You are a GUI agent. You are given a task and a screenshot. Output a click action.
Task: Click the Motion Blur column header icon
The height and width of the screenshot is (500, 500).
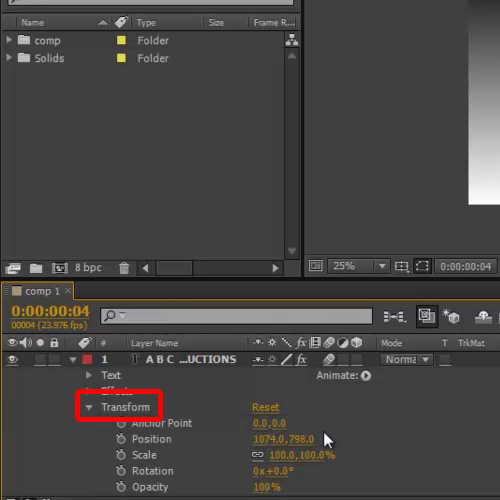[x=329, y=343]
